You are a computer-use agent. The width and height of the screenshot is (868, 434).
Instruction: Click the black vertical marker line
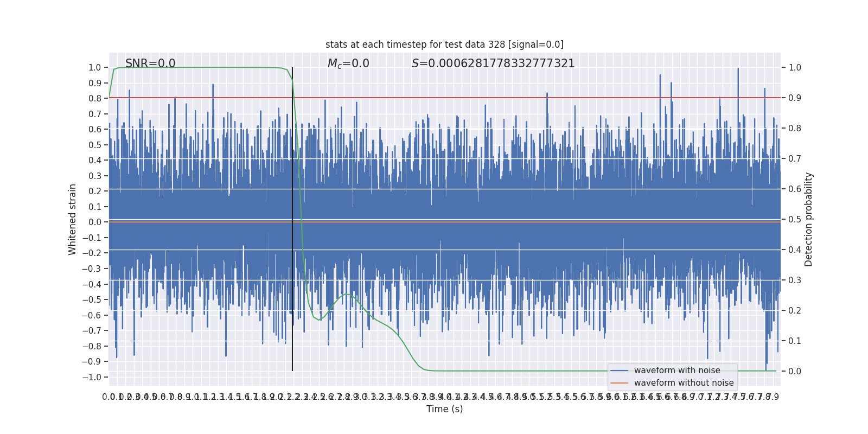click(x=292, y=219)
